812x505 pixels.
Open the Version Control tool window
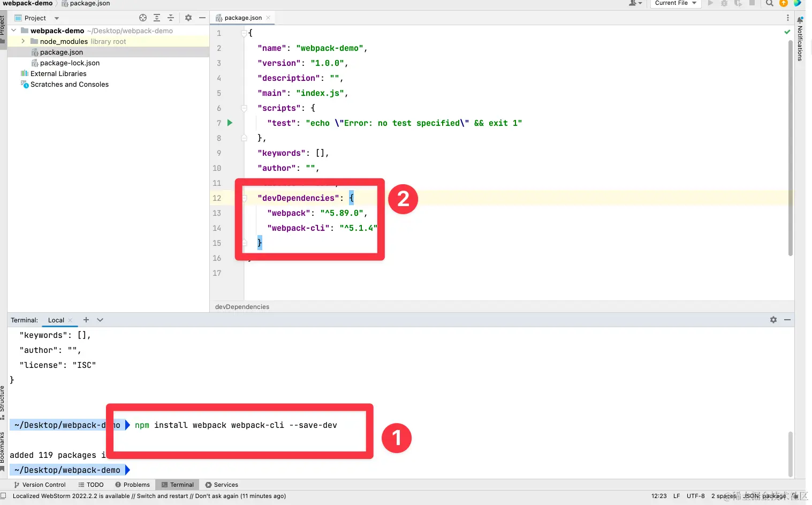point(40,485)
